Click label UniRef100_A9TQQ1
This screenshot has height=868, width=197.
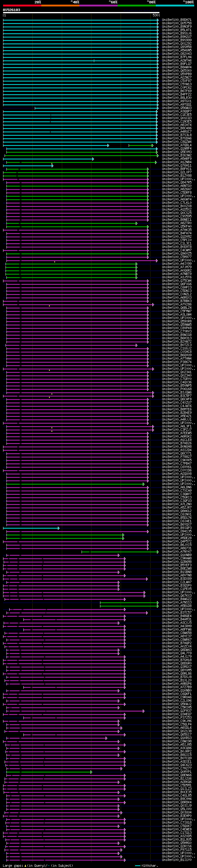pos(177,104)
